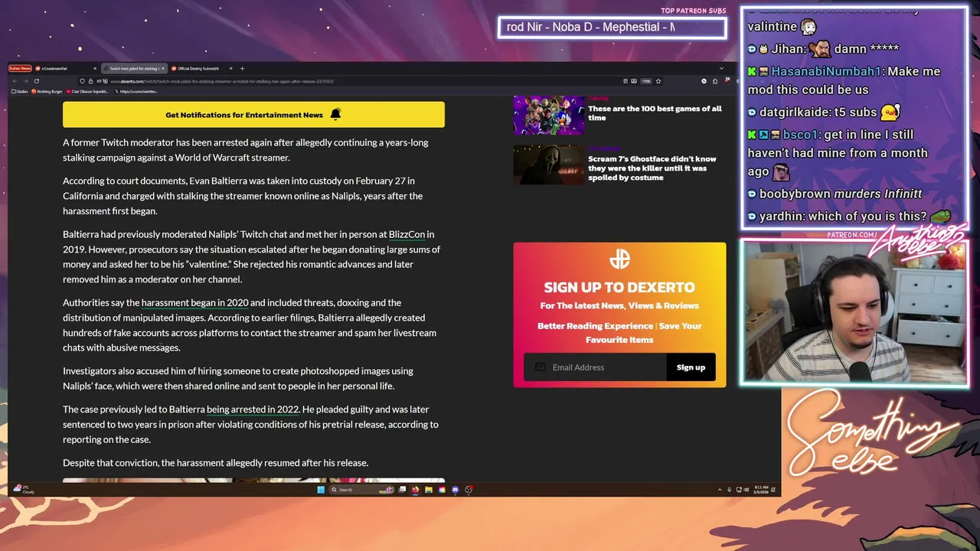Viewport: 980px width, 551px height.
Task: Click the Sign up button
Action: [691, 367]
